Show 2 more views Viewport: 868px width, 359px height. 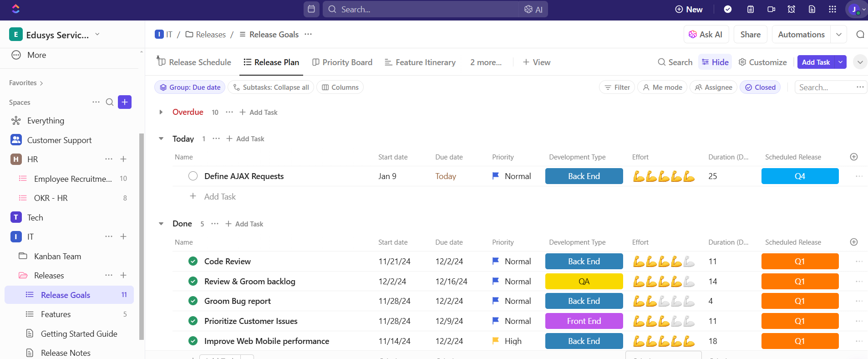pyautogui.click(x=486, y=62)
